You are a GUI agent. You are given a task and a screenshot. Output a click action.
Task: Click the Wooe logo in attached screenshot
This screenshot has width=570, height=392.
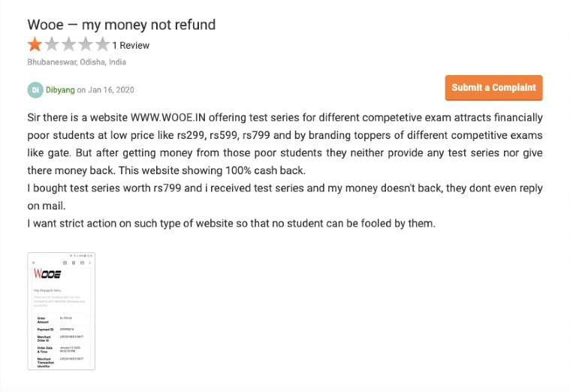pos(47,274)
